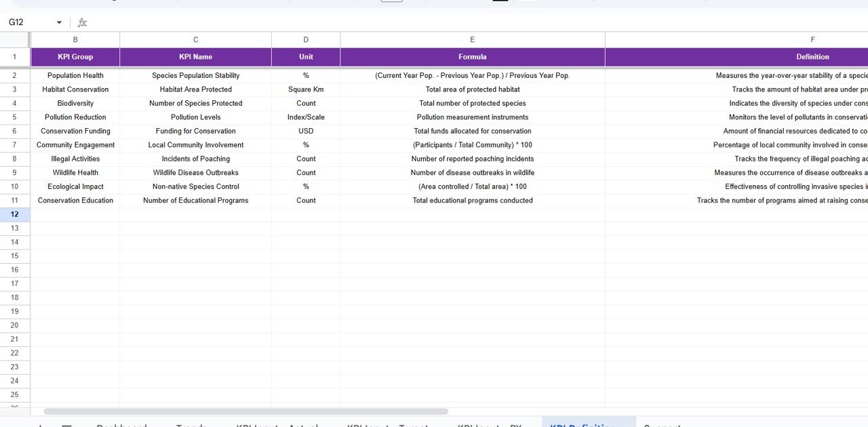Select column E header
This screenshot has height=427, width=868.
(472, 40)
